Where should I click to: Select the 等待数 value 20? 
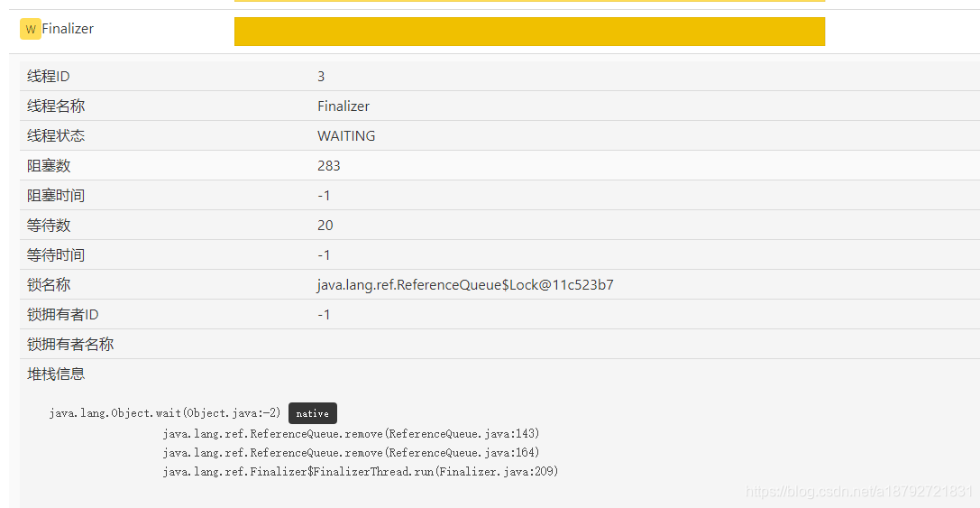325,226
